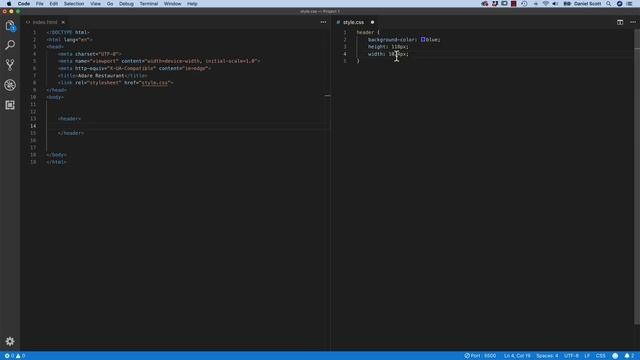Switch to the index.html tab
The width and height of the screenshot is (640, 360).
coord(44,22)
